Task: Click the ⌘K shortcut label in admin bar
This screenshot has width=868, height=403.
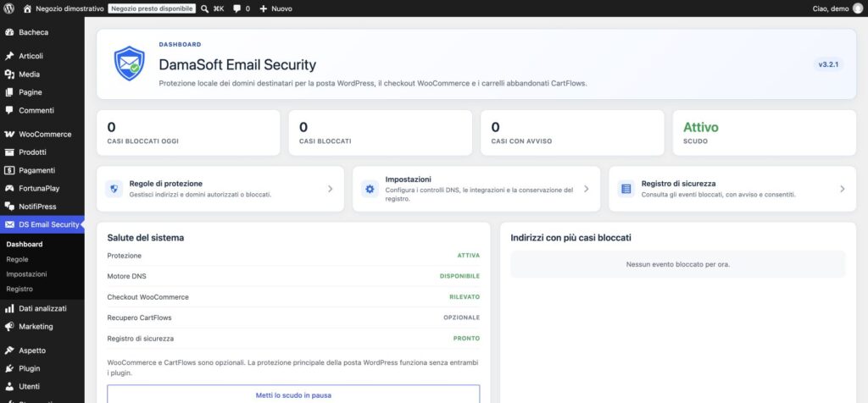Action: (219, 8)
